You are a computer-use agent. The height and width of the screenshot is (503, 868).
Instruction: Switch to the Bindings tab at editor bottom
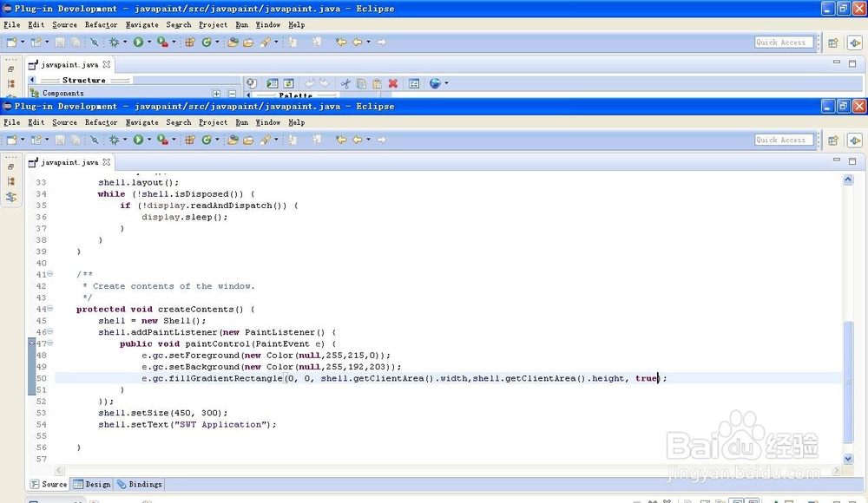point(140,484)
